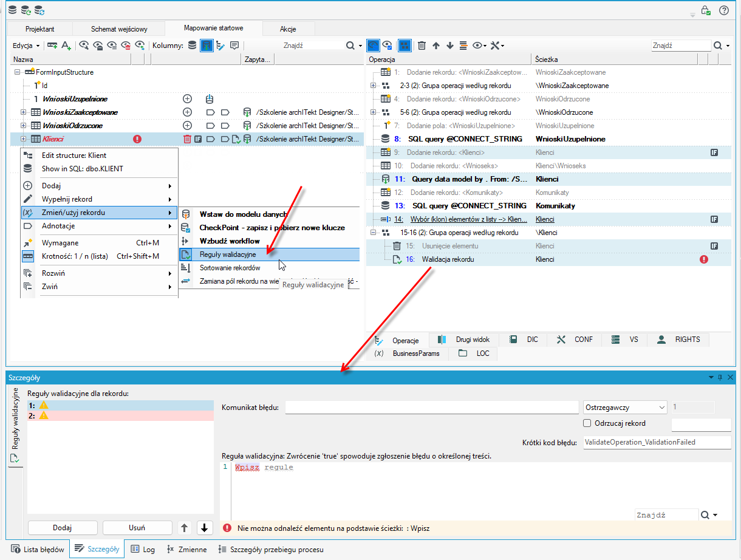The height and width of the screenshot is (560, 741).
Task: Choose Sortowanie rekordów in the submenu
Action: click(269, 268)
